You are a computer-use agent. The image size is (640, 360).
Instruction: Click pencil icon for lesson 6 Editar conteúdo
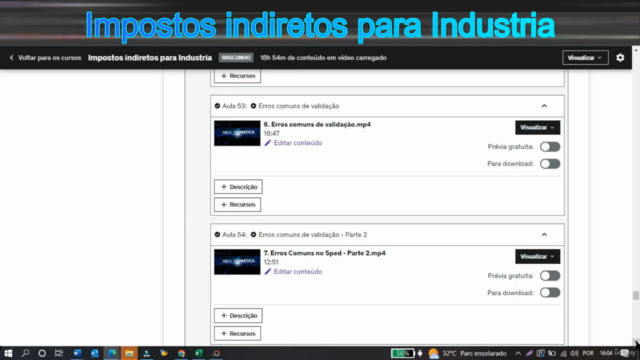tap(268, 143)
